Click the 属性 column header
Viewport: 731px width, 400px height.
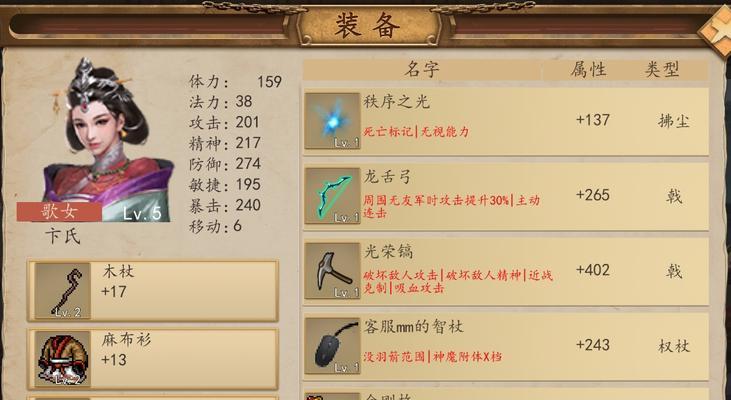pyautogui.click(x=588, y=70)
